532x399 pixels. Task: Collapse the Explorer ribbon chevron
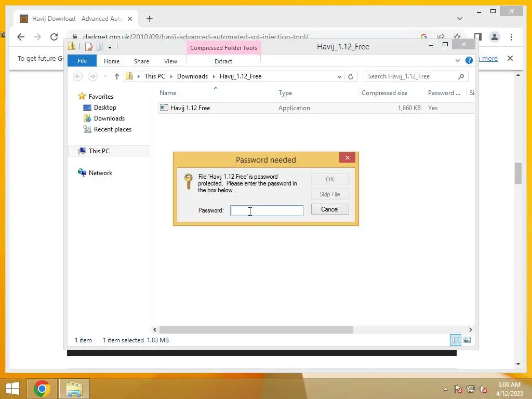(x=457, y=61)
